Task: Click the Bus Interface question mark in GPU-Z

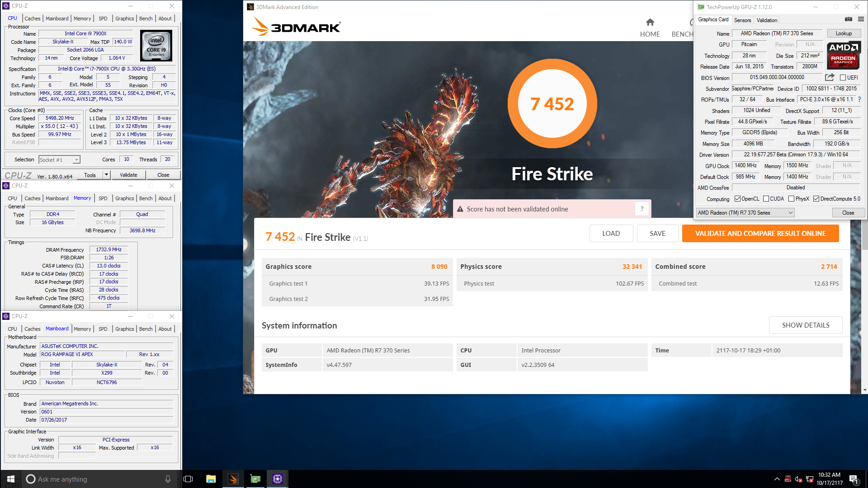Action: pyautogui.click(x=859, y=99)
